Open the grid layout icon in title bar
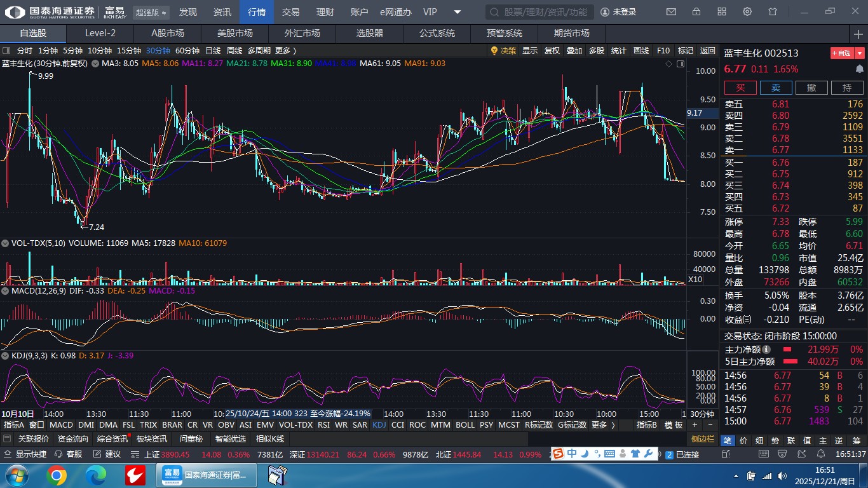Image resolution: width=868 pixels, height=488 pixels. [722, 12]
